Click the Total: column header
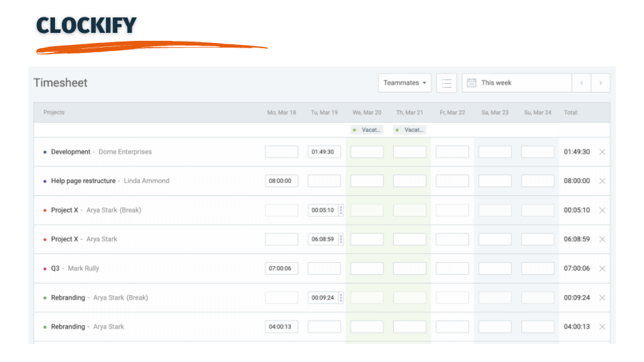 coord(571,113)
